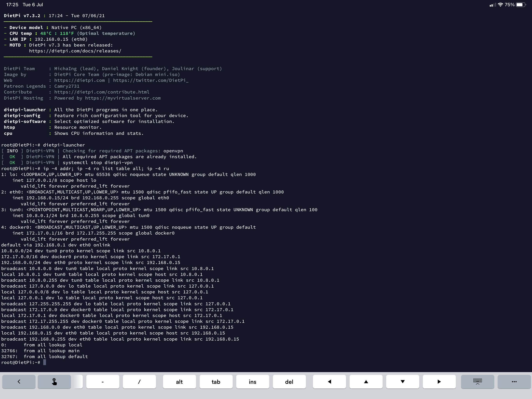Screen dimensions: 532x399
Task: Check the battery icon in status bar
Action: pyautogui.click(x=521, y=4)
